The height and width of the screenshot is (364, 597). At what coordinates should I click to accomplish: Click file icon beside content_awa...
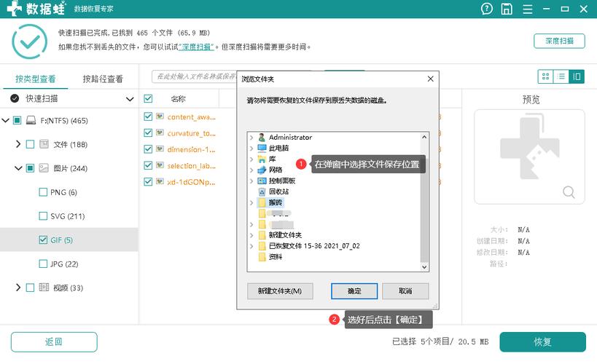(x=160, y=116)
